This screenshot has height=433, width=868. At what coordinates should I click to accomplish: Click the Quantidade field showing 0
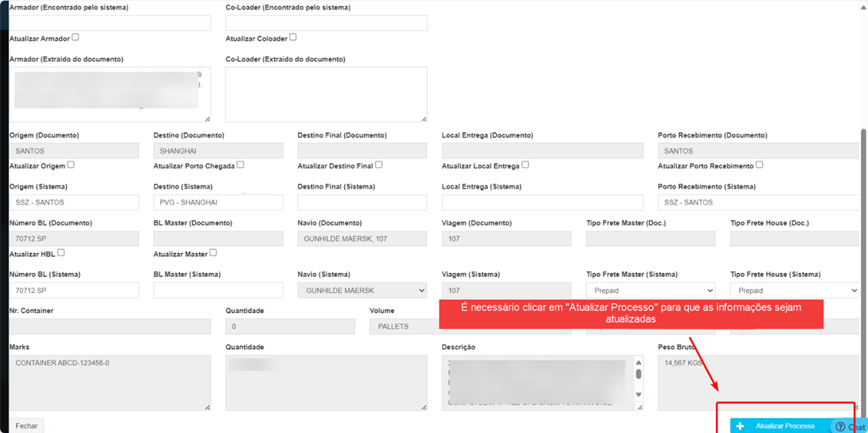290,327
